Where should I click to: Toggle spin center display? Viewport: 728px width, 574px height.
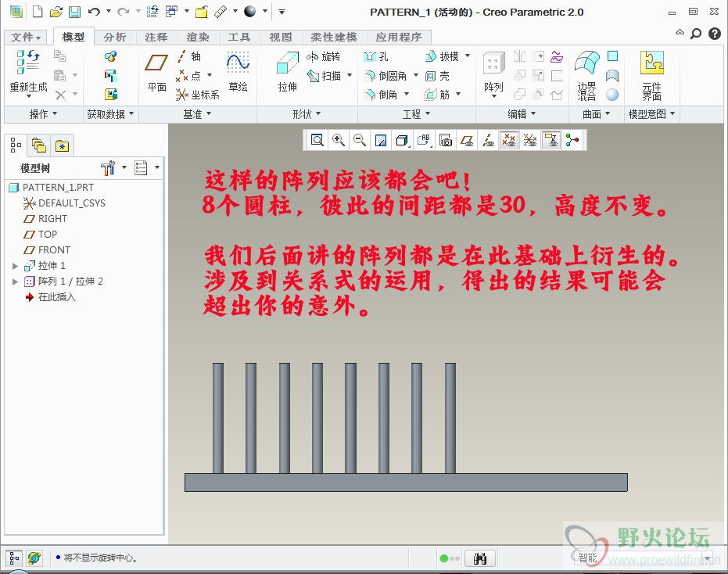(572, 140)
